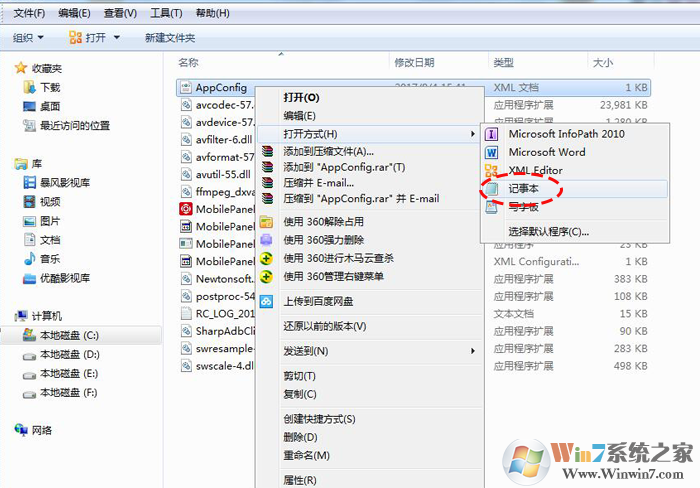The image size is (700, 488).
Task: Click the 网络 icon in the navigation pane
Action: pyautogui.click(x=21, y=430)
